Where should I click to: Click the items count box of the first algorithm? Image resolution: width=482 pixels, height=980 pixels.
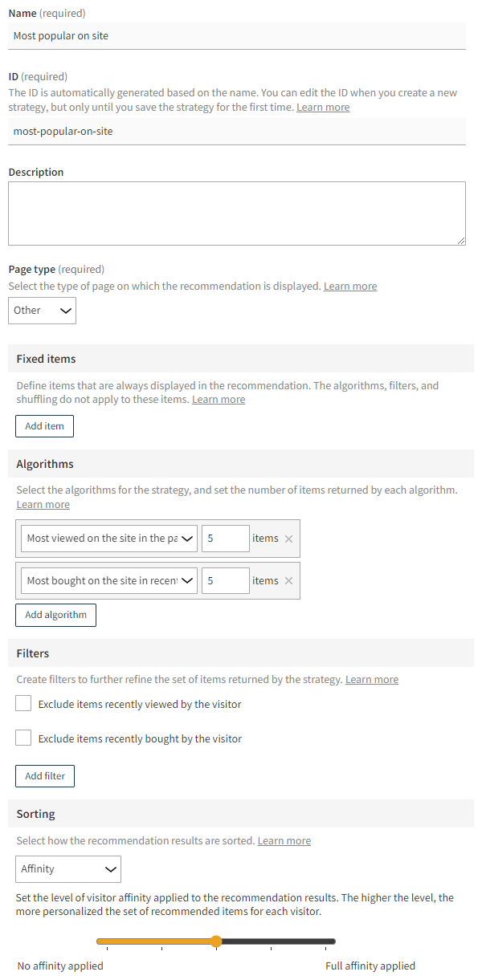pyautogui.click(x=225, y=539)
